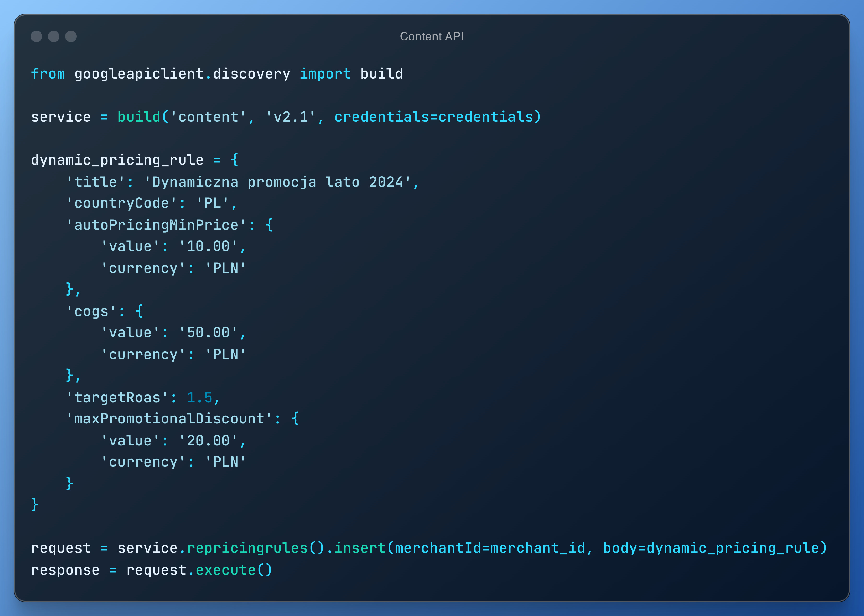
Task: Click the 'cogs' dictionary key
Action: click(91, 312)
